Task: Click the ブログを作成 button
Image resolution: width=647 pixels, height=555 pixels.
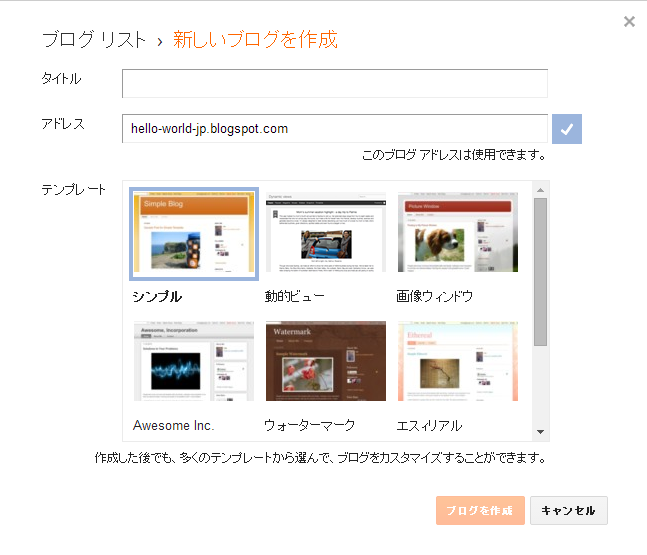Action: (x=480, y=510)
